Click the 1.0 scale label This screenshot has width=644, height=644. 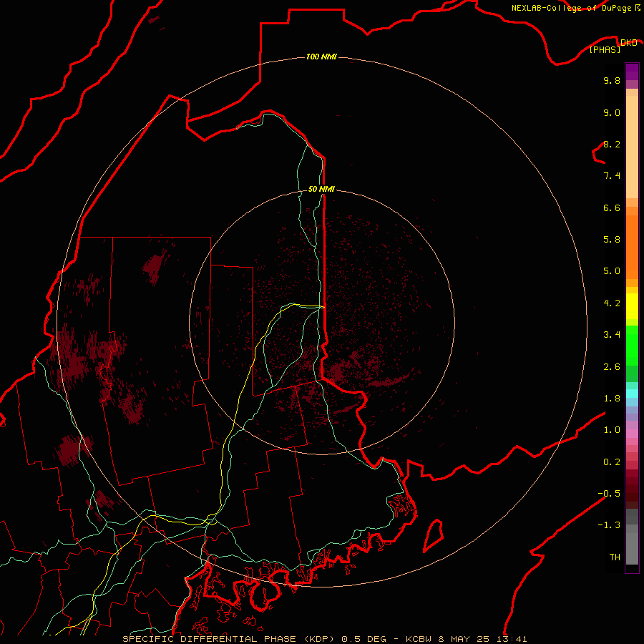612,430
